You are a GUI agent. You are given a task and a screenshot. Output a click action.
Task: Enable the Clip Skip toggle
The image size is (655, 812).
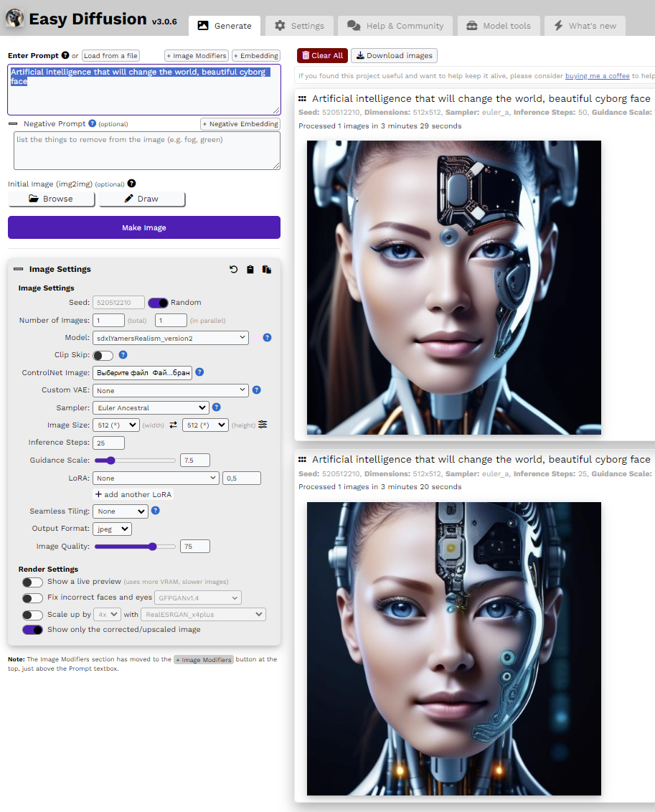[103, 355]
